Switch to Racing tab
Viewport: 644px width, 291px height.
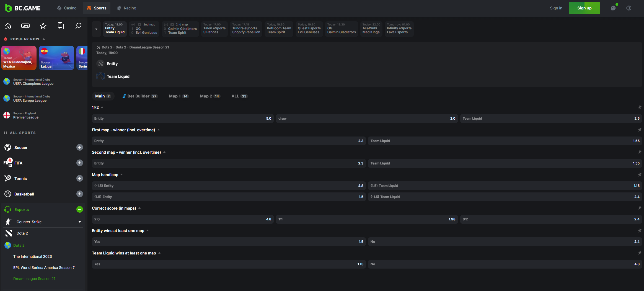[126, 8]
